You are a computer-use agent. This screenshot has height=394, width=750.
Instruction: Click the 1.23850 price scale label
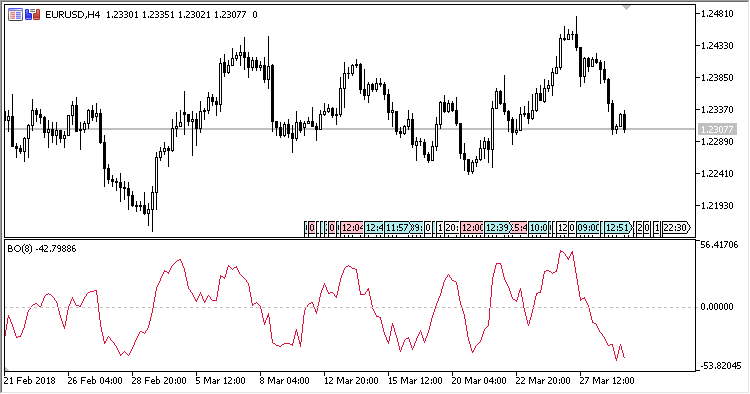(x=717, y=77)
